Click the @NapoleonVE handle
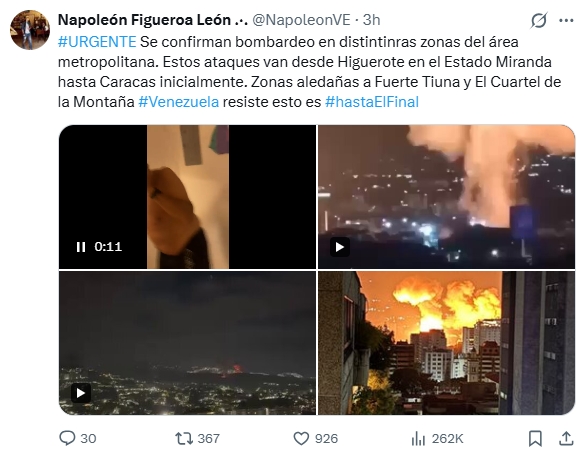Image resolution: width=588 pixels, height=457 pixels. pos(301,20)
